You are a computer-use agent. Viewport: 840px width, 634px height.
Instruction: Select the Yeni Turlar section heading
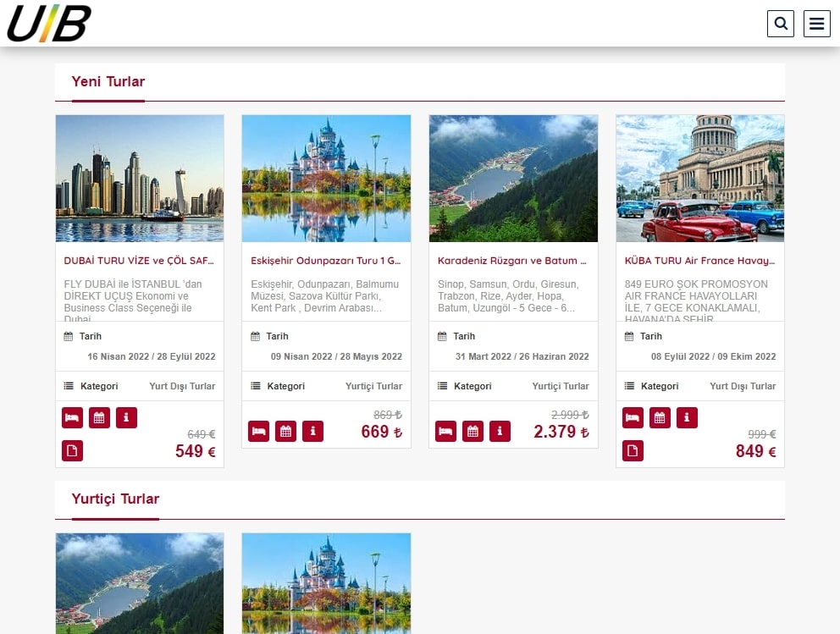click(108, 82)
